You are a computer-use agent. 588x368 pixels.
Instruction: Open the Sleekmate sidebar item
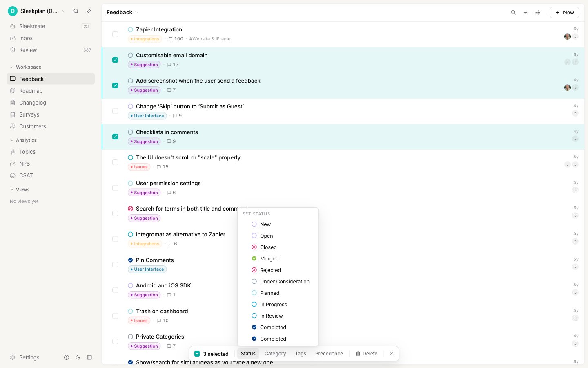click(x=51, y=26)
